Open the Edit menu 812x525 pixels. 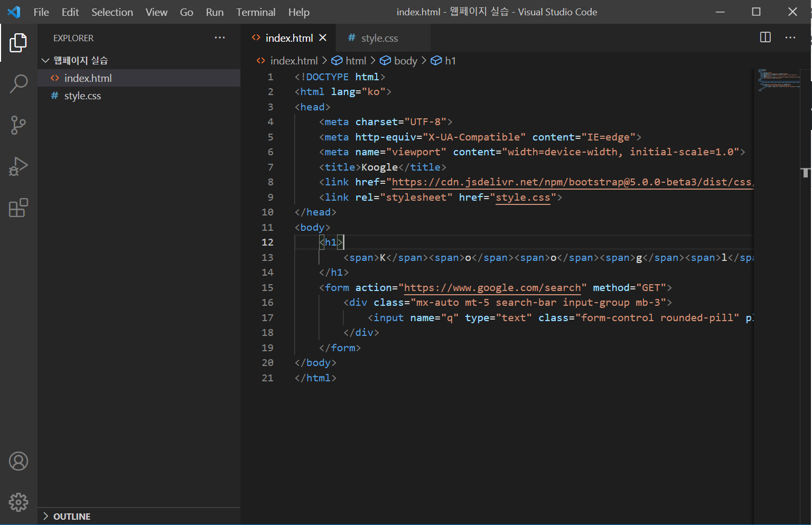pos(70,12)
